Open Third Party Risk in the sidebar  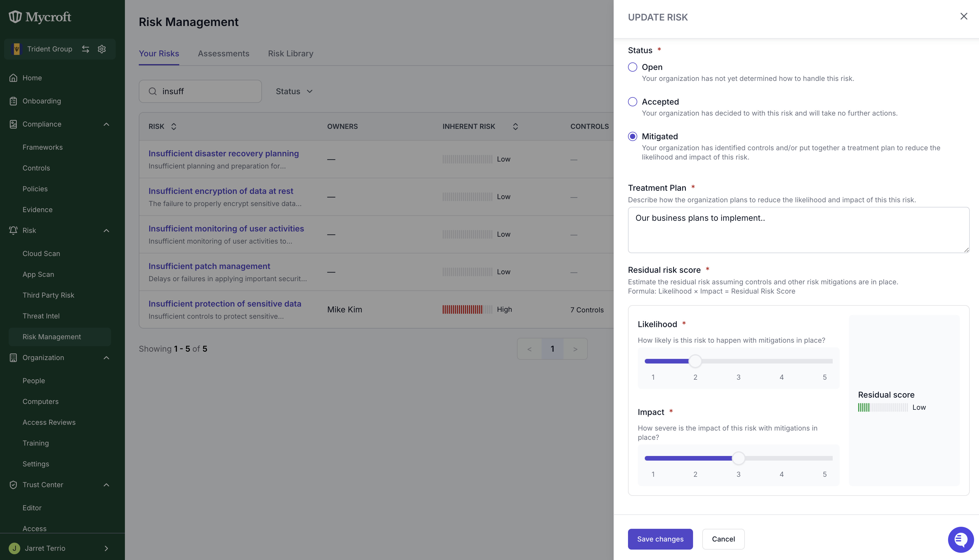[49, 295]
